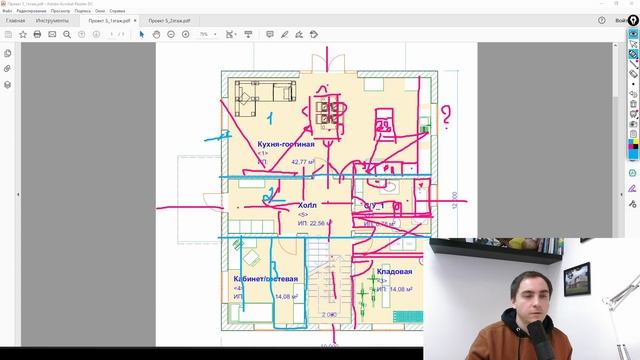Viewport: 640px width, 360px height.
Task: Collapse the right tools pane arrow
Action: pyautogui.click(x=622, y=195)
